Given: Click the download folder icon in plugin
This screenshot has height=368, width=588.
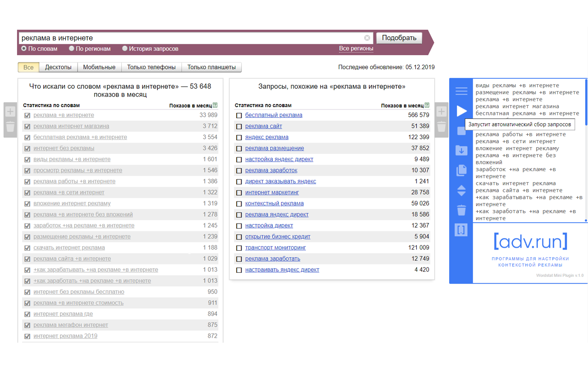Looking at the screenshot, I should click(461, 150).
